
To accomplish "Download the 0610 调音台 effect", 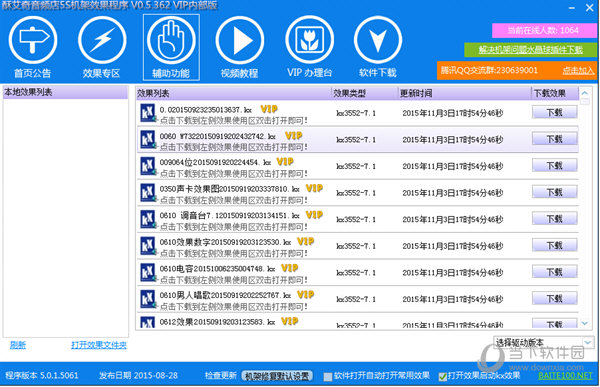I will coord(554,219).
